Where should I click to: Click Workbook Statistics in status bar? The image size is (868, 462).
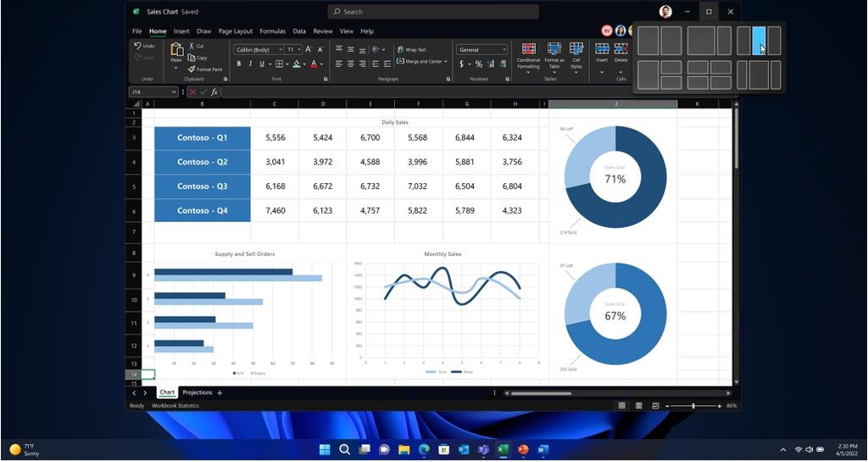(x=175, y=405)
